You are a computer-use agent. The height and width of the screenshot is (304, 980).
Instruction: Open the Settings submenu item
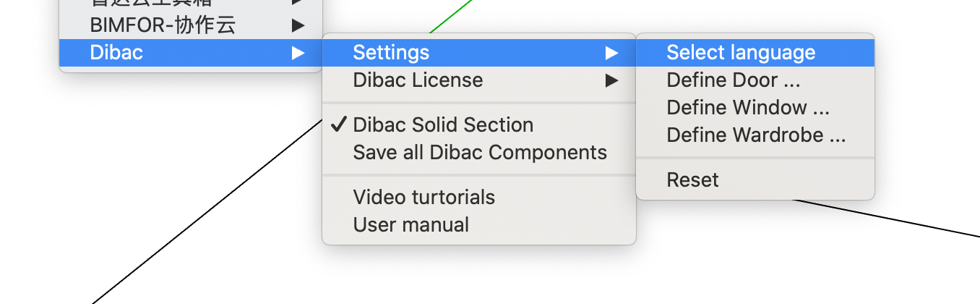391,52
